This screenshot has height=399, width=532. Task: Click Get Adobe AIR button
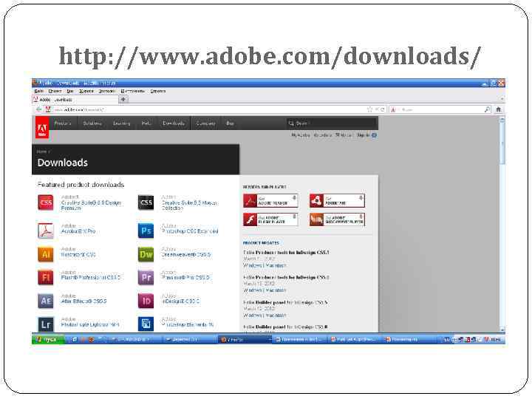click(x=337, y=200)
